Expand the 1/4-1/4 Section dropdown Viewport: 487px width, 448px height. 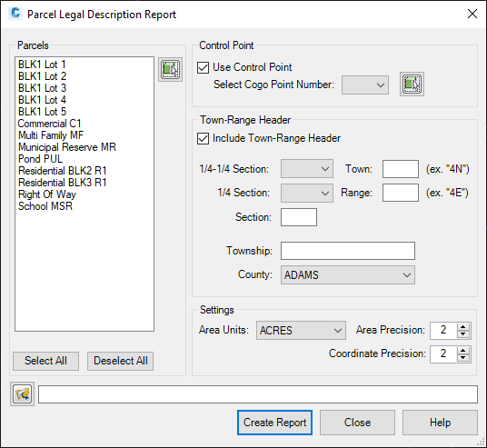point(307,169)
